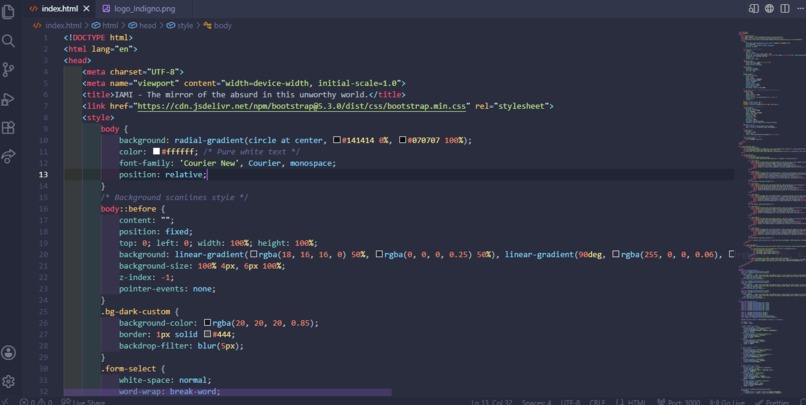Click the font-family 'Courier New' line

pos(227,163)
